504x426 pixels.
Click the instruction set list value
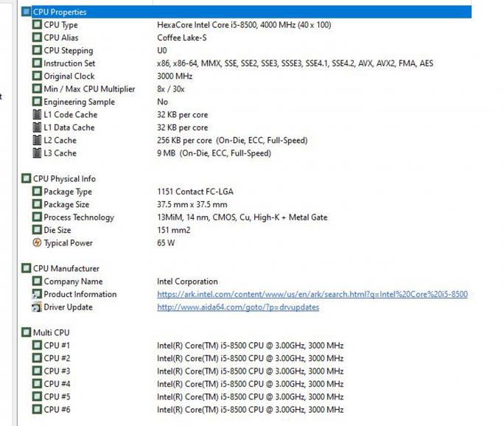[295, 63]
